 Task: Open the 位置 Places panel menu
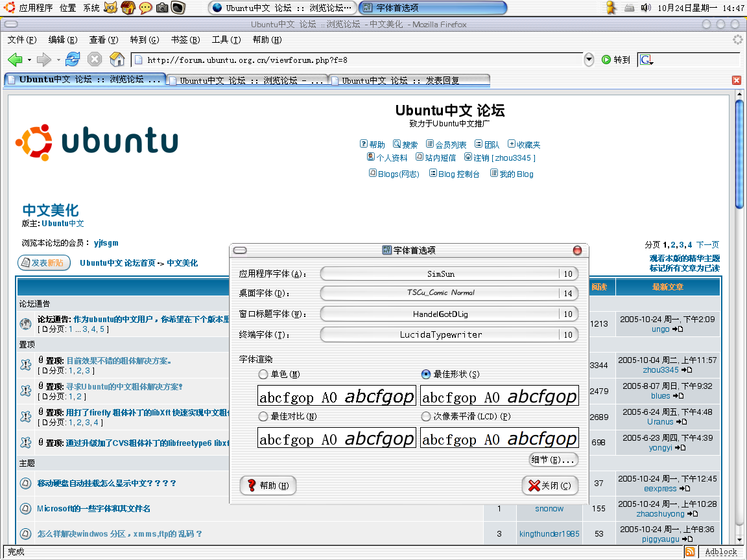pyautogui.click(x=67, y=8)
